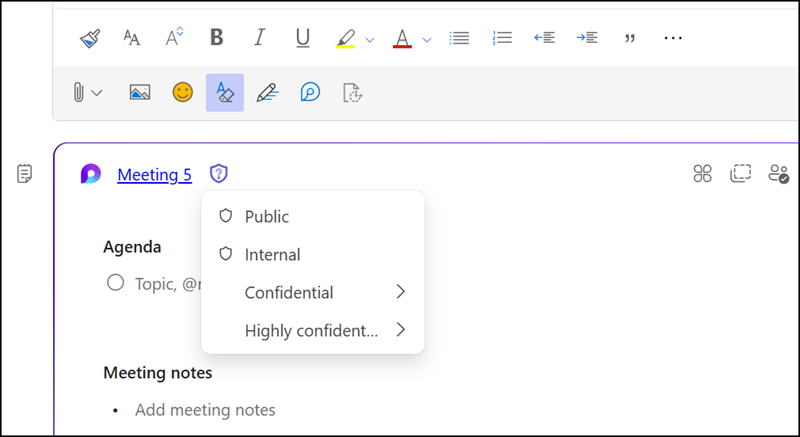
Task: Toggle the highlighted formatting options button
Action: 225,92
